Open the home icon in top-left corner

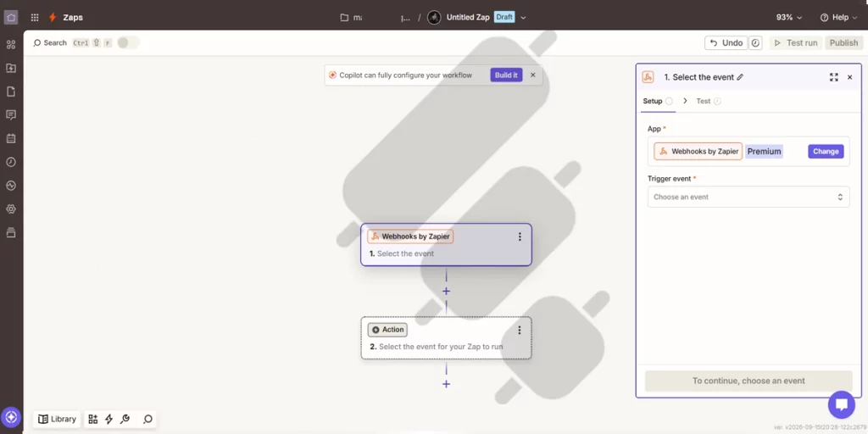tap(11, 17)
